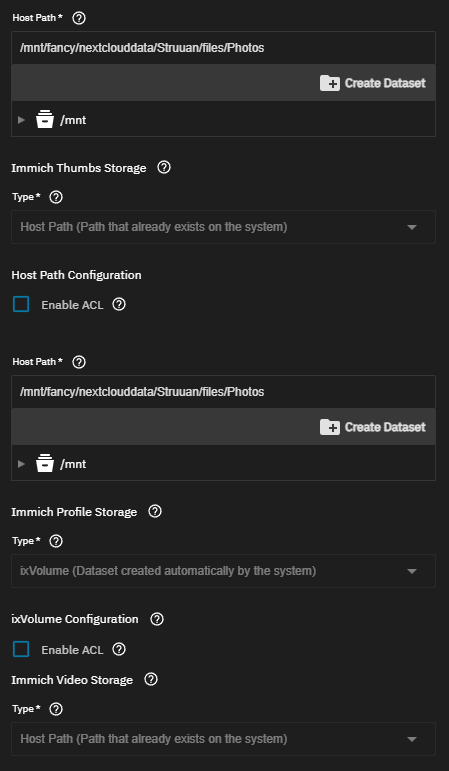Expand the /mnt tree in the top explorer
The image size is (449, 771).
click(x=21, y=119)
